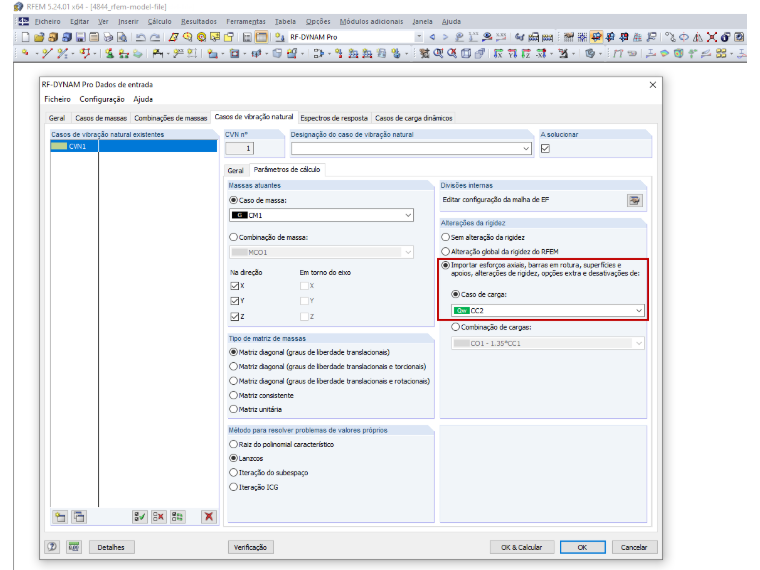Screen dimensions: 760x570
Task: Click the new line tool icon
Action: pyautogui.click(x=47, y=53)
